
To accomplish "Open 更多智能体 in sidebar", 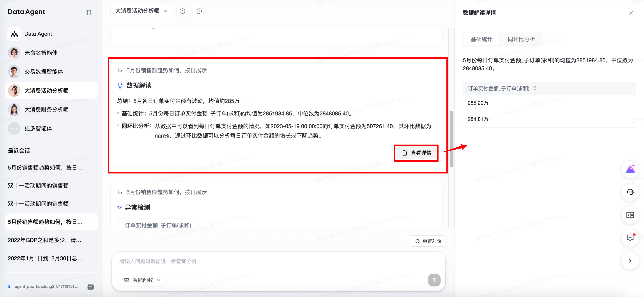I will 38,128.
